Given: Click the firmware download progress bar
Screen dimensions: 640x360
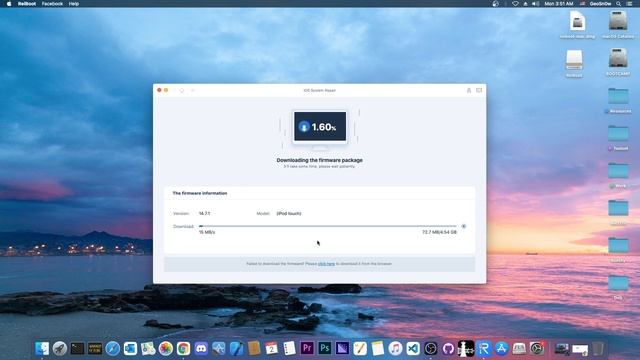Looking at the screenshot, I should [328, 226].
